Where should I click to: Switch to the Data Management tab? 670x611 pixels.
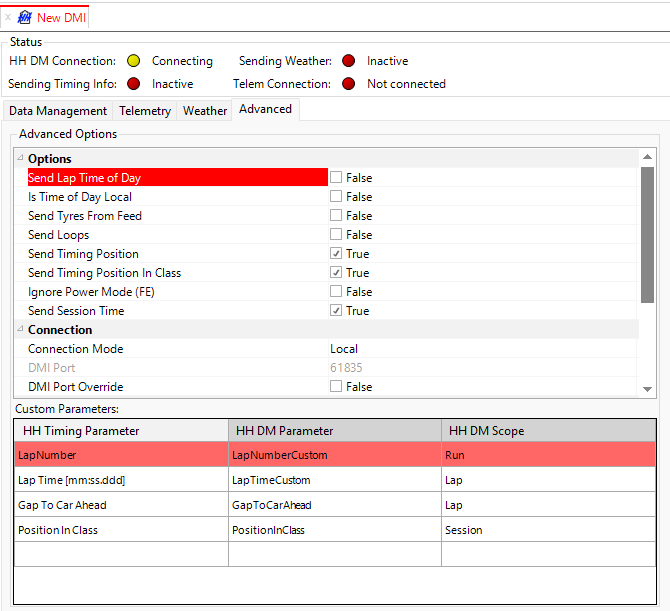coord(58,111)
